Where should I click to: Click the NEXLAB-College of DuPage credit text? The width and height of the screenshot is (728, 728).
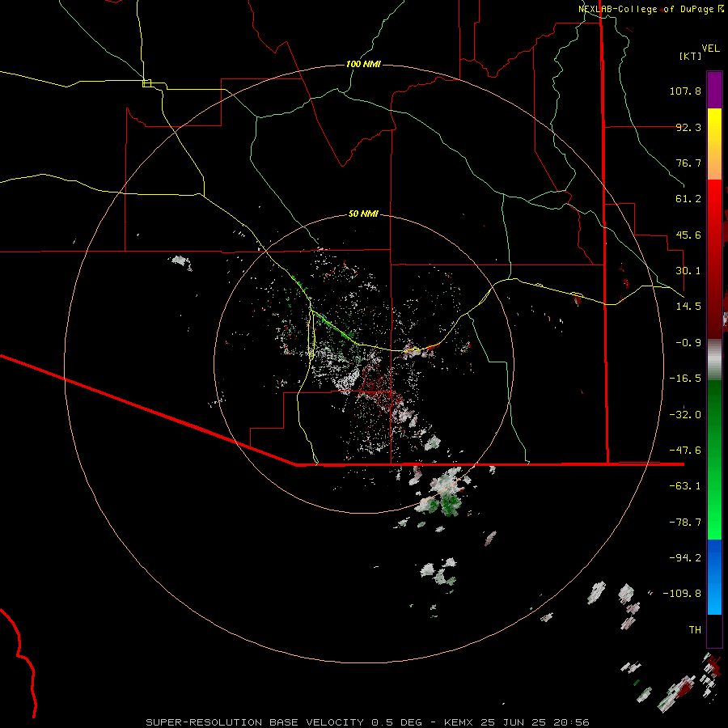tap(650, 9)
